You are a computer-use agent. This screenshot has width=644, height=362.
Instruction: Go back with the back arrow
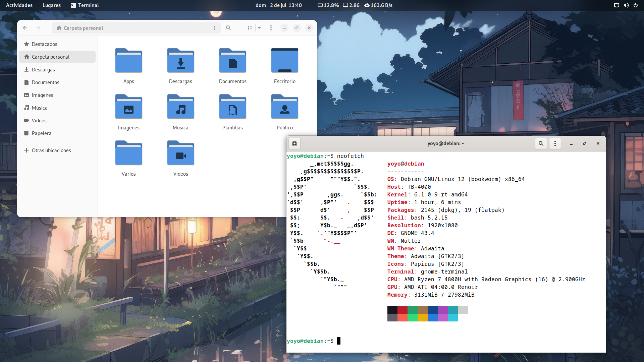[25, 28]
